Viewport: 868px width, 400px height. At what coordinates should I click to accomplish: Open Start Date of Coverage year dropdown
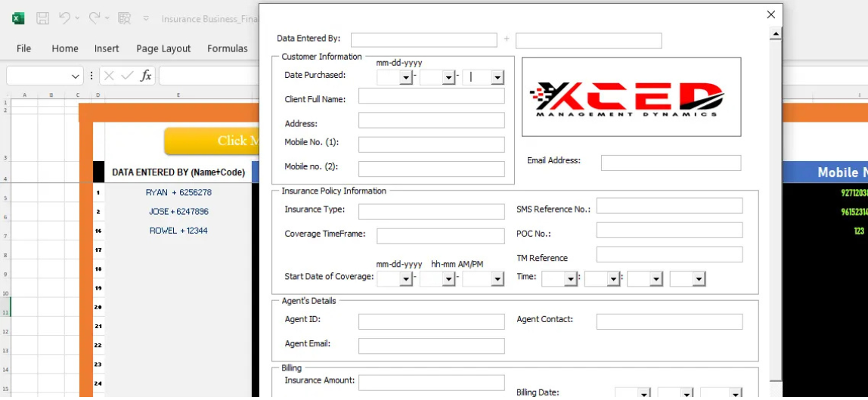pyautogui.click(x=497, y=279)
